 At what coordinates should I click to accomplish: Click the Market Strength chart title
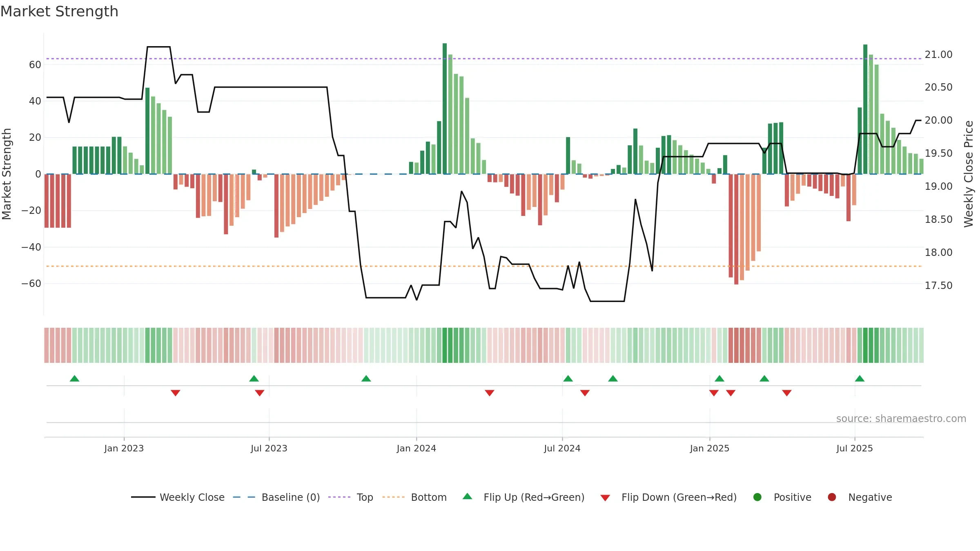point(59,11)
